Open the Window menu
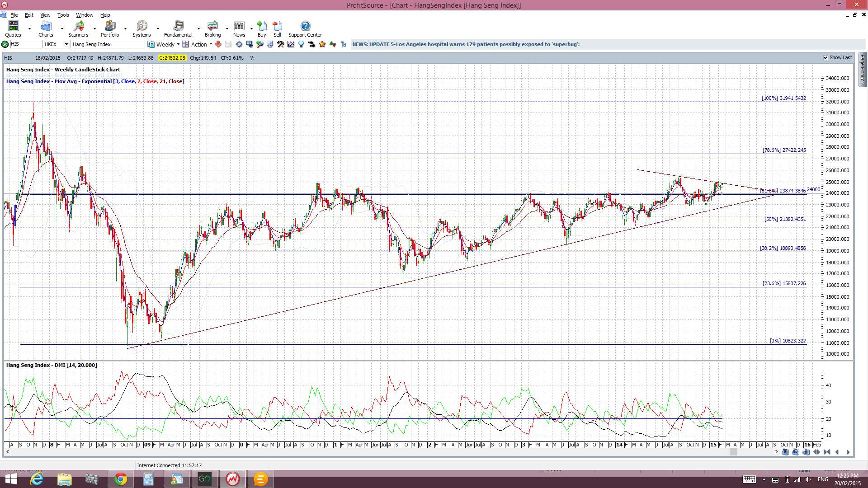868x488 pixels. tap(85, 15)
